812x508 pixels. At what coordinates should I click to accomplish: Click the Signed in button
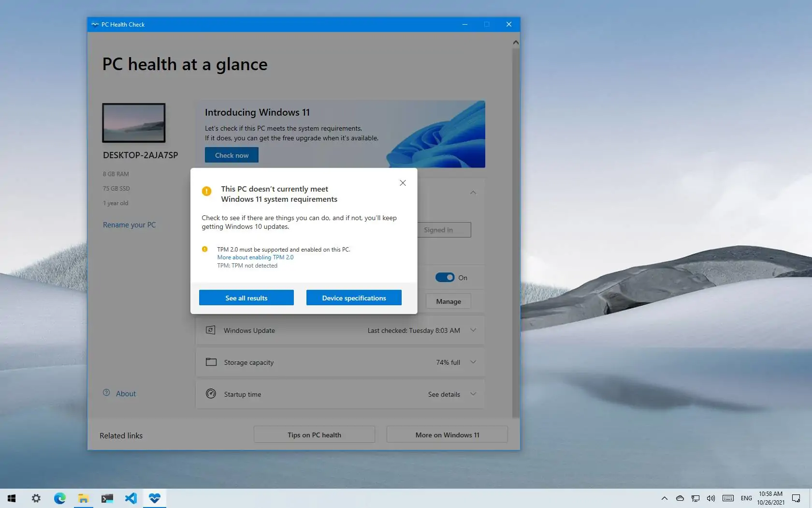coord(444,230)
